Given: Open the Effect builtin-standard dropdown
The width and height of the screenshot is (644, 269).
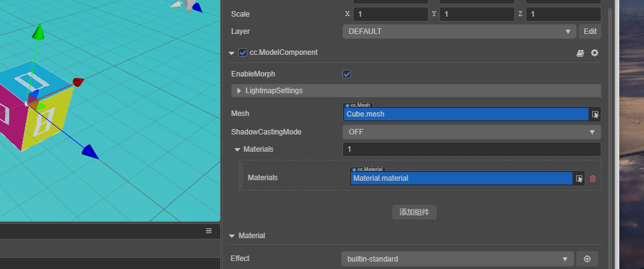Looking at the screenshot, I should (457, 259).
